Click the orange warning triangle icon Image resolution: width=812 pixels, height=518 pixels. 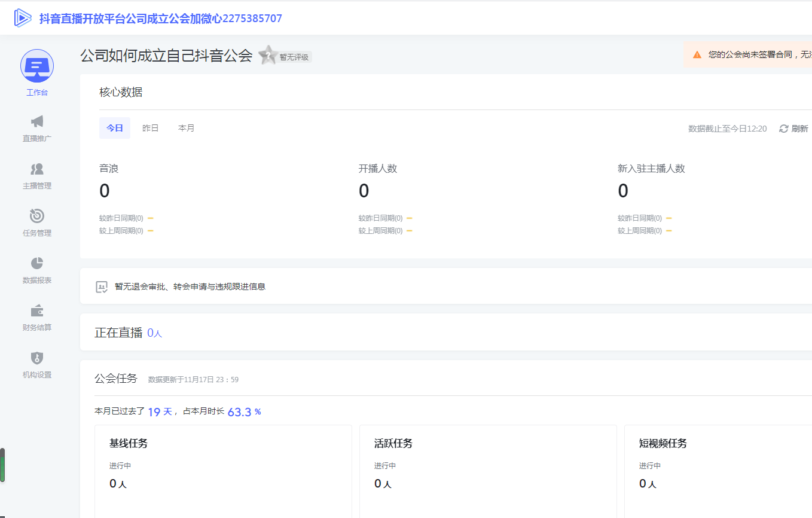[697, 54]
